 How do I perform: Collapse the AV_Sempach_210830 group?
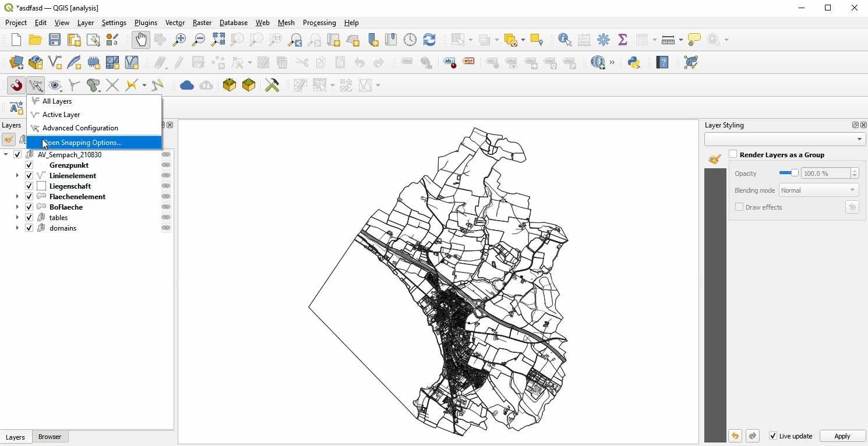[6, 154]
